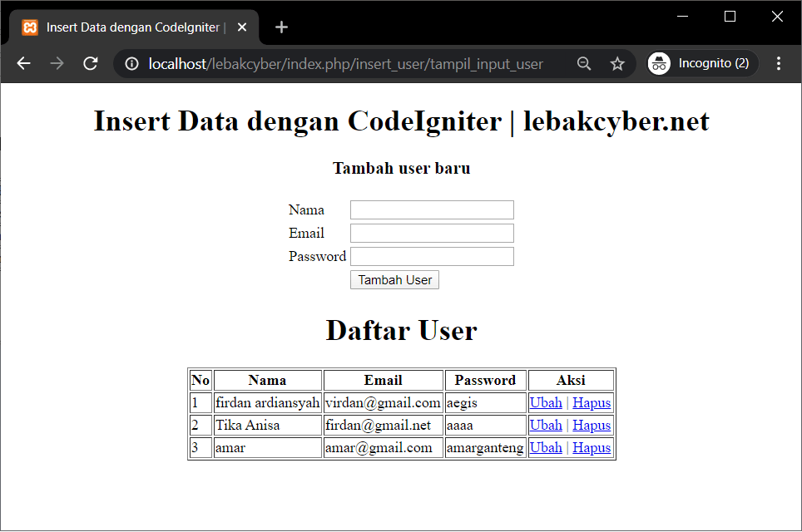
Task: Click the 'No' column header
Action: pyautogui.click(x=200, y=380)
